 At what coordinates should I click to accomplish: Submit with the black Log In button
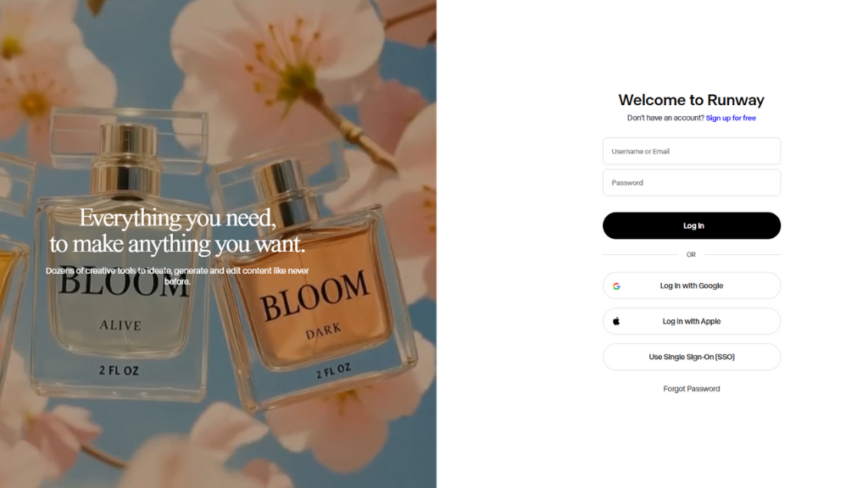click(692, 225)
